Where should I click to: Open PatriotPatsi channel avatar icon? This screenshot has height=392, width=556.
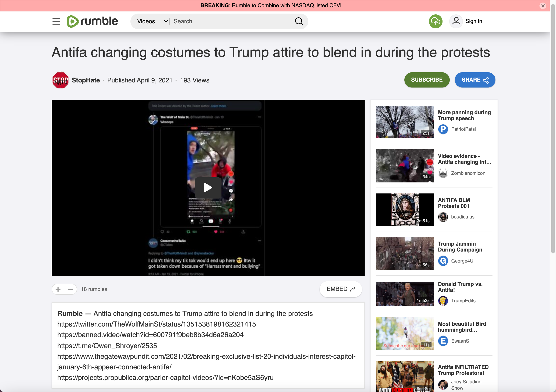[x=443, y=129]
